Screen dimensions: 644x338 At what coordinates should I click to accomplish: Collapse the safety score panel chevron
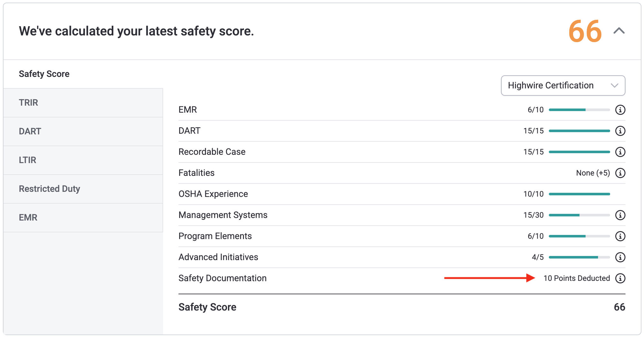pos(619,31)
